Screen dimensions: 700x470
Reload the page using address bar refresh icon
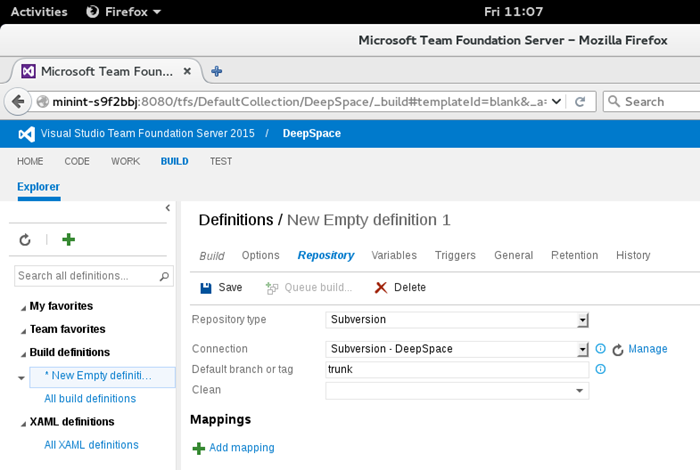[x=580, y=102]
